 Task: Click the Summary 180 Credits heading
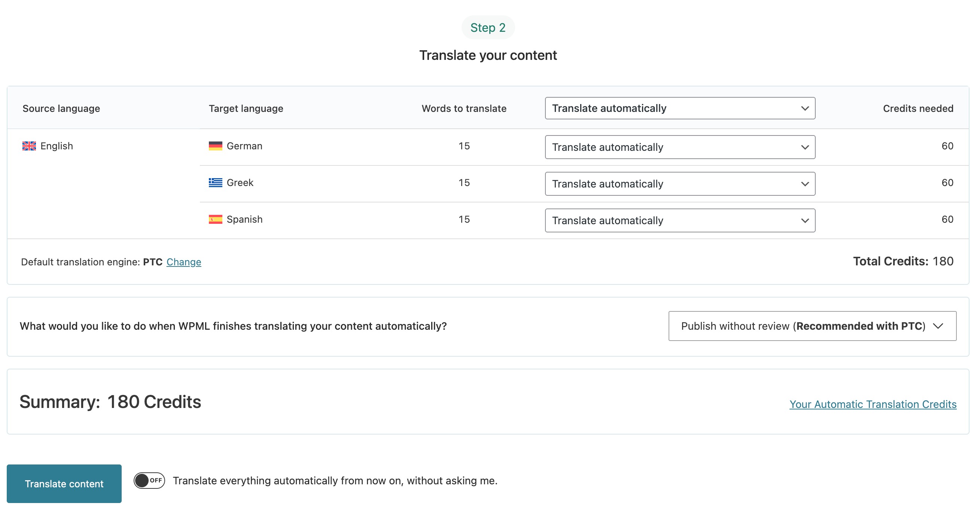(x=110, y=402)
